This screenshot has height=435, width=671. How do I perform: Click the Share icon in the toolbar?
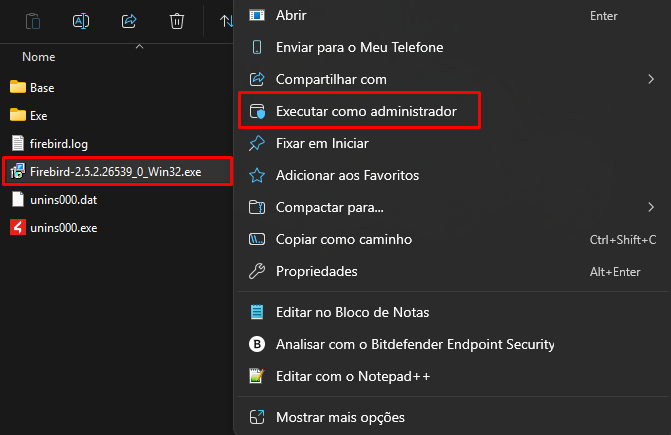[129, 20]
